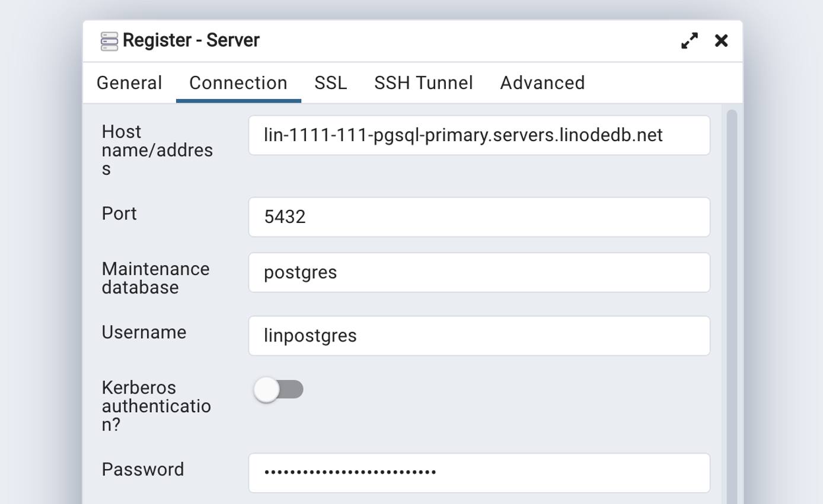Image resolution: width=823 pixels, height=504 pixels.
Task: Click the Username label
Action: point(143,333)
